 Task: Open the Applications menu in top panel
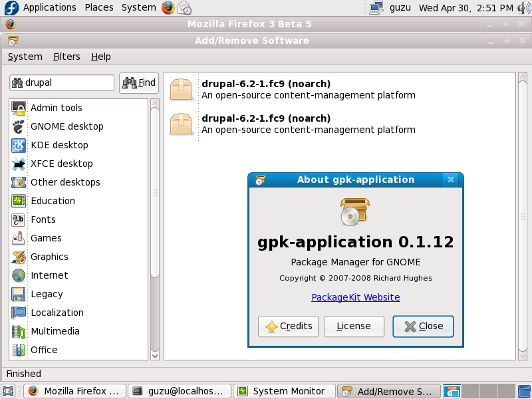49,7
